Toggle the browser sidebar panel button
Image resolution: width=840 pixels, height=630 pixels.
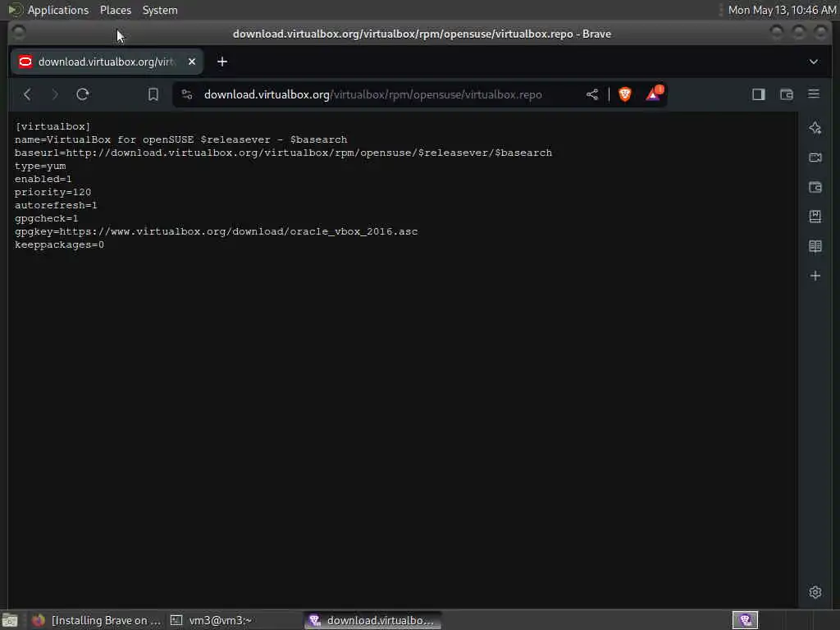(x=759, y=95)
